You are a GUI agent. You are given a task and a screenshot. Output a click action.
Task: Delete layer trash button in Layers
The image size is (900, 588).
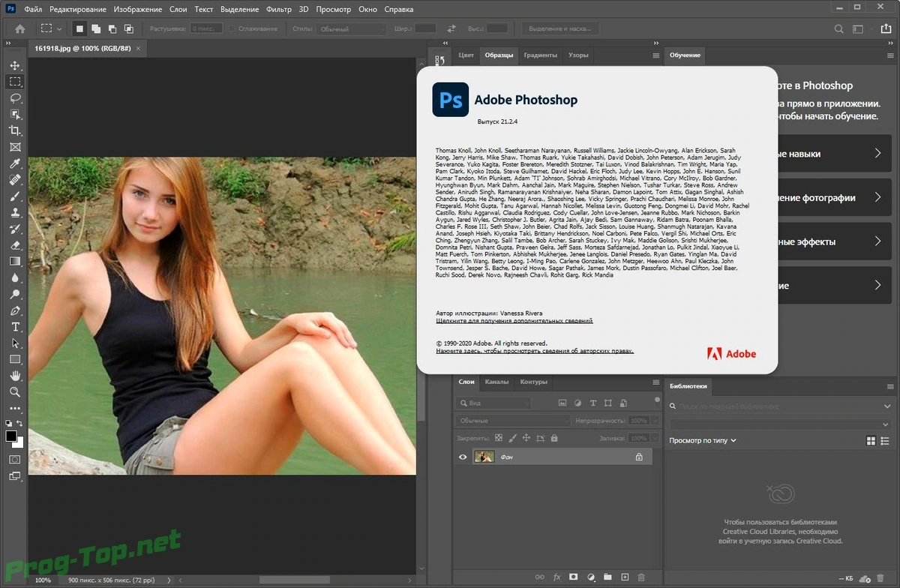640,577
